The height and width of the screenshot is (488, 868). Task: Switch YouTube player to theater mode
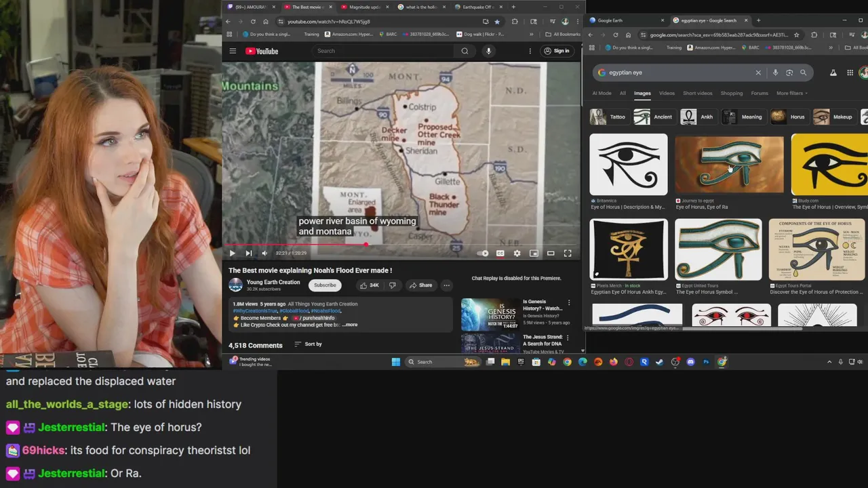point(551,253)
